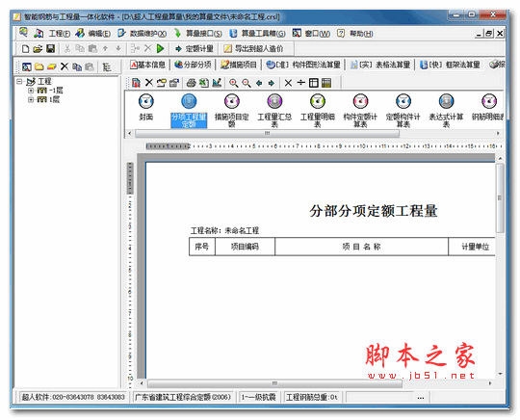Click the divide symbol icon in report toolbar
This screenshot has width=520, height=420.
tap(300, 83)
